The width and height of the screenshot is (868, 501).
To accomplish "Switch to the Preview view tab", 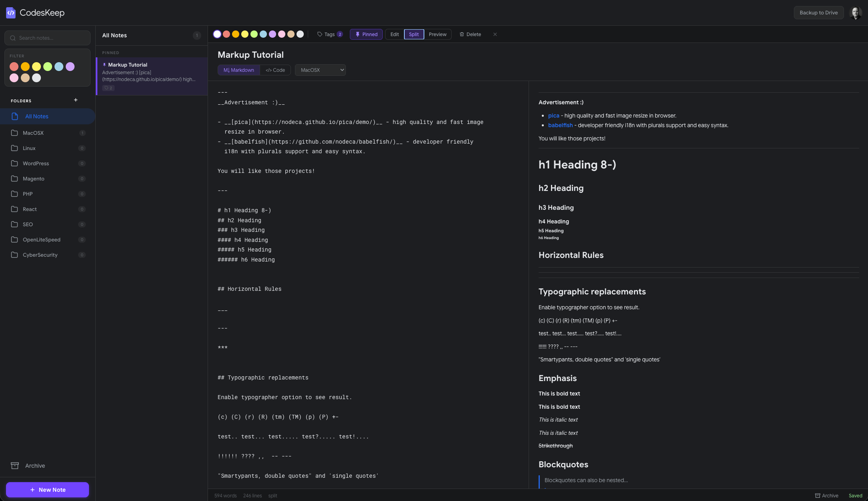I will (438, 34).
